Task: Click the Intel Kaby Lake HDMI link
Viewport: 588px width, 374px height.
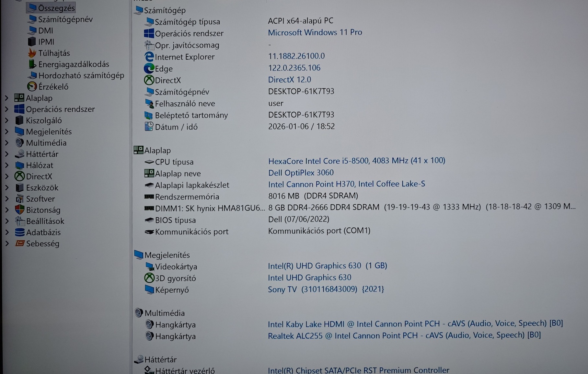Action: (x=415, y=323)
